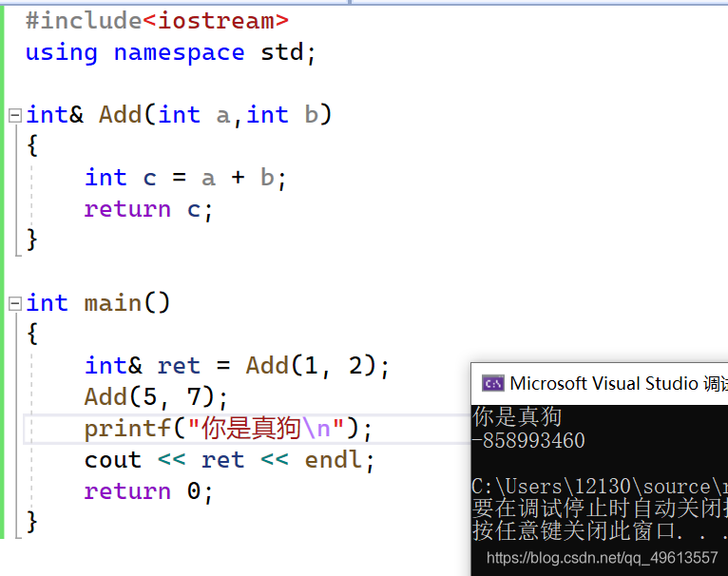
Task: Click the 'int c = a + b;' line
Action: pyautogui.click(x=185, y=178)
